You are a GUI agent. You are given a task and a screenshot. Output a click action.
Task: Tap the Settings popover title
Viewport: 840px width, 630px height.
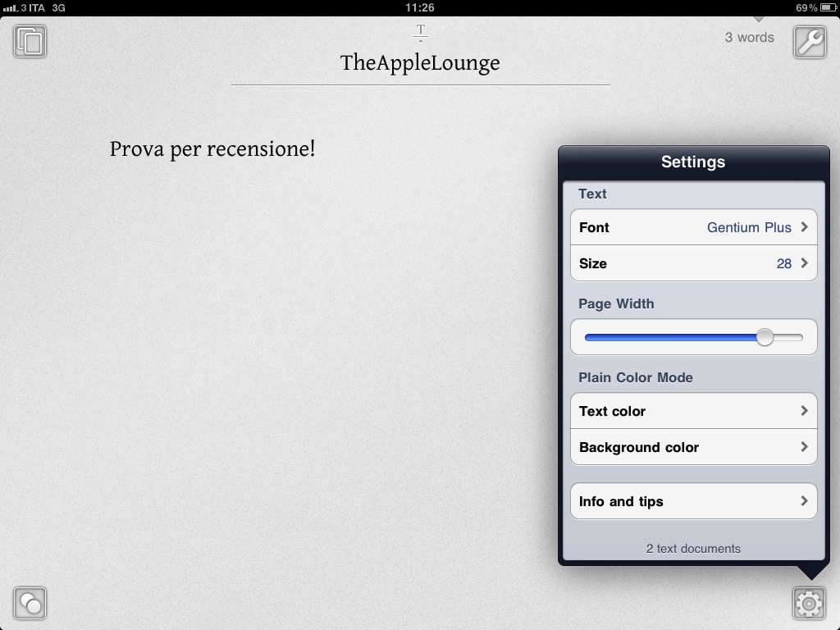693,162
